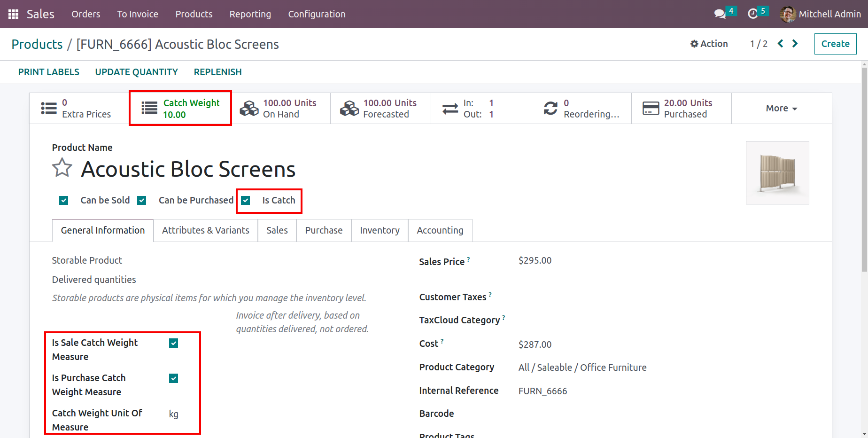Click the vertical scrollbar thumb
The width and height of the screenshot is (868, 438).
tap(864, 169)
